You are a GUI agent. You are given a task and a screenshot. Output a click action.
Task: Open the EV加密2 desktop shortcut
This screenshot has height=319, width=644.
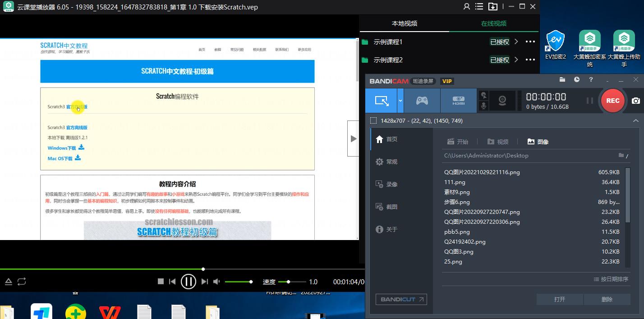556,45
